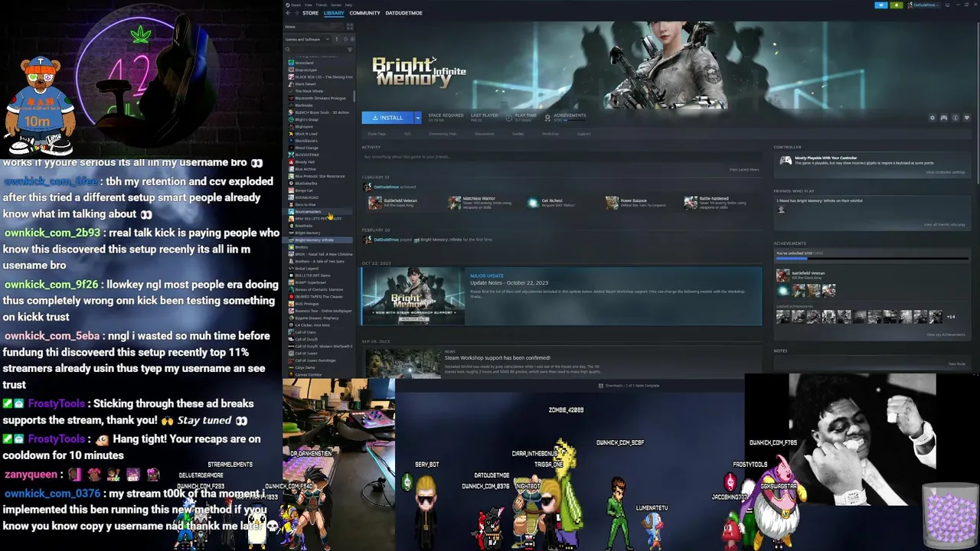Click View controller settings link

click(x=946, y=172)
